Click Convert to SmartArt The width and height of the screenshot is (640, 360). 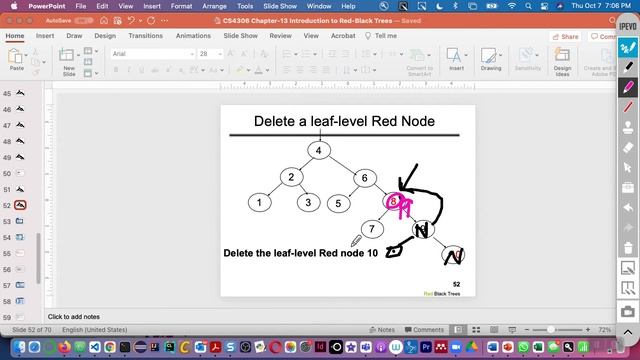coord(419,62)
